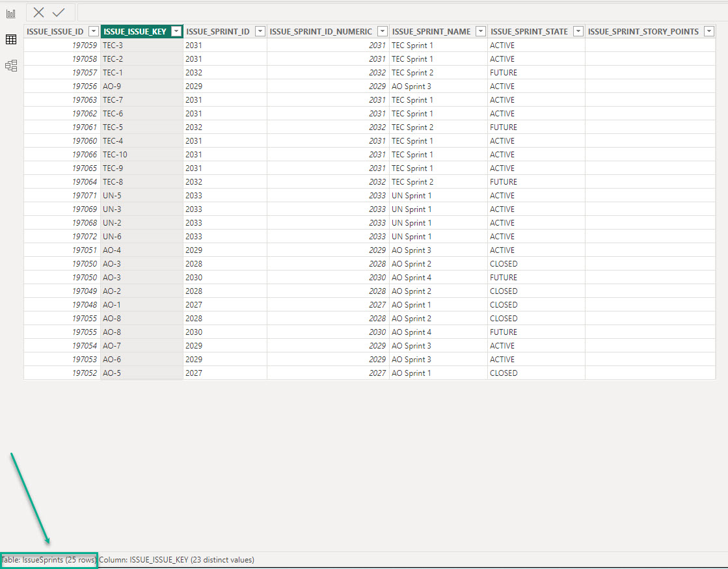The width and height of the screenshot is (728, 569).
Task: Click into the formula bar field
Action: point(390,12)
